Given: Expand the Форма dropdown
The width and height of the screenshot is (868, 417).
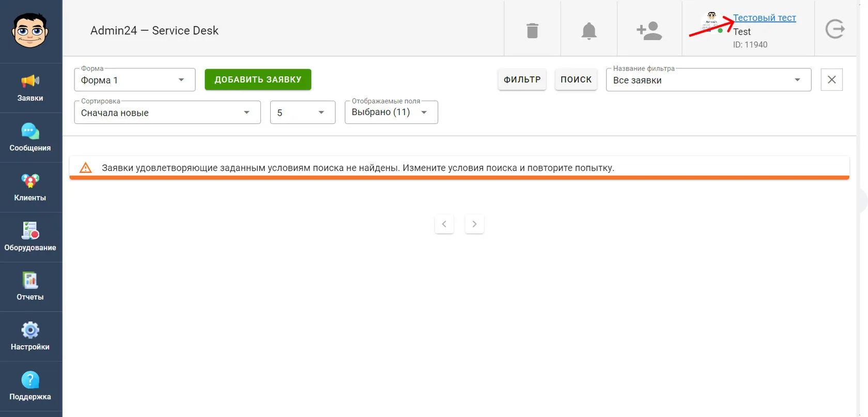Looking at the screenshot, I should (135, 80).
